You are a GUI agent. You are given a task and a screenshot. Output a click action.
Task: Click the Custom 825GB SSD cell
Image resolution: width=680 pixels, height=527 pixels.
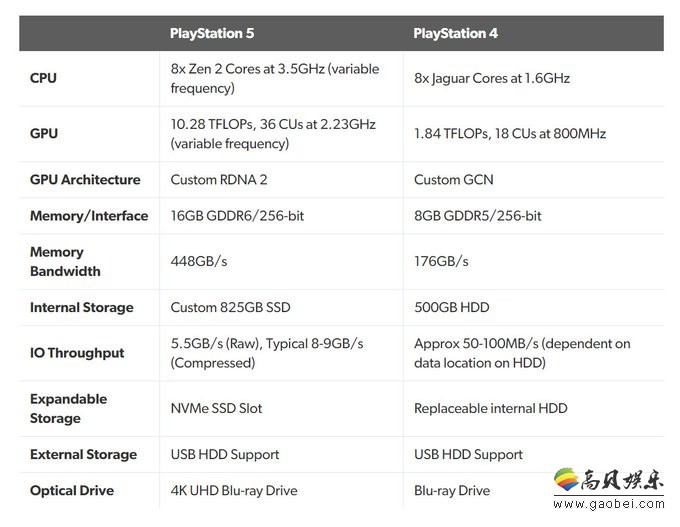tap(230, 308)
